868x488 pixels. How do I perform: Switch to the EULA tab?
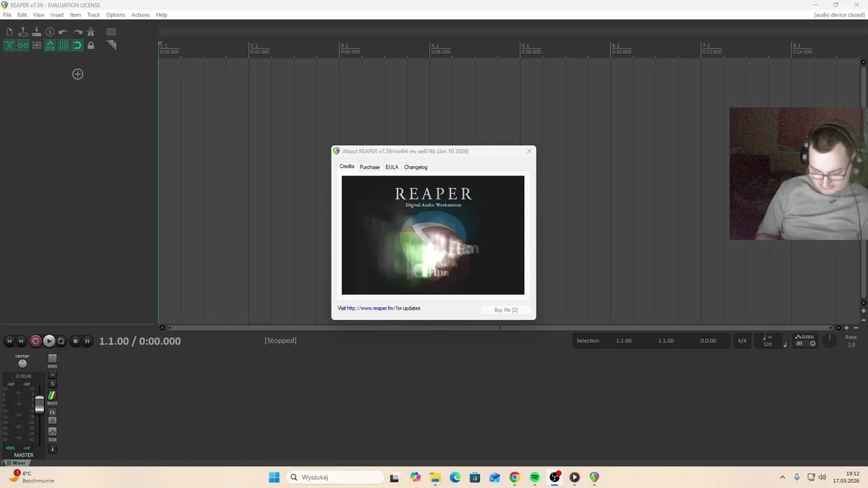[x=392, y=167]
